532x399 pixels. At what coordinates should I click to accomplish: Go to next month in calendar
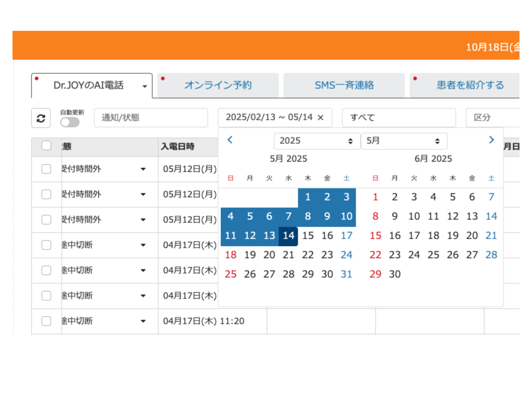pyautogui.click(x=491, y=140)
